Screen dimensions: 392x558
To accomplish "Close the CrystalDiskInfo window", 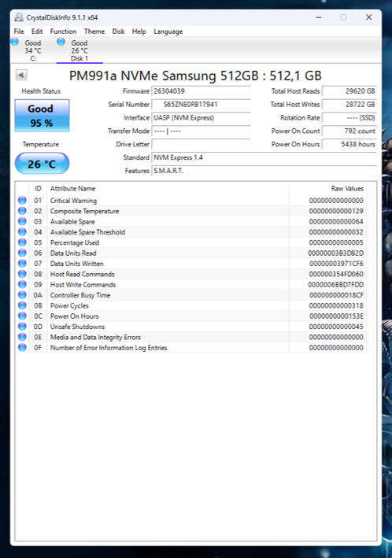I will click(369, 17).
